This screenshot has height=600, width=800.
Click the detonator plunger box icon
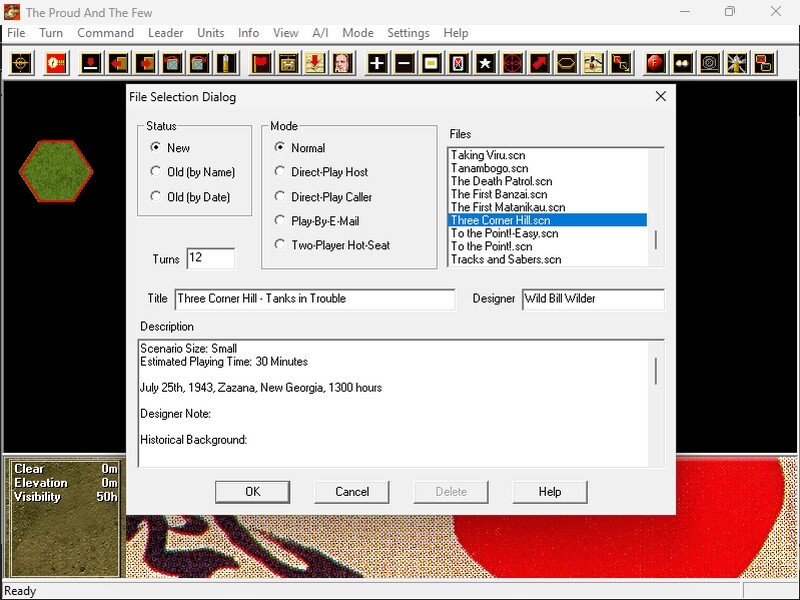pyautogui.click(x=288, y=63)
